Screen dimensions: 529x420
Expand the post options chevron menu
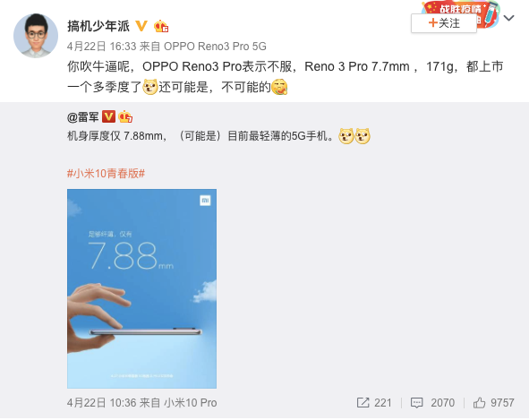[508, 18]
